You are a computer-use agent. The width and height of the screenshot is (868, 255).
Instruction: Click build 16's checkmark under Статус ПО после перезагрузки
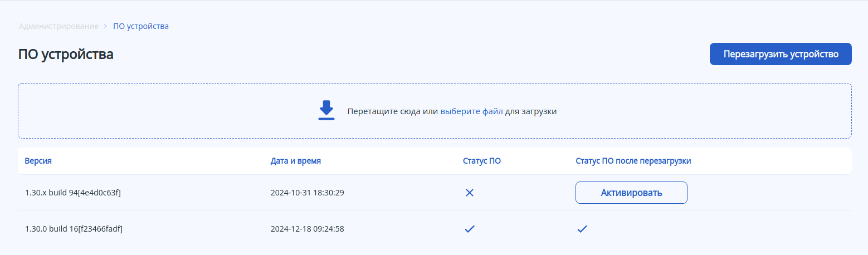pyautogui.click(x=582, y=229)
